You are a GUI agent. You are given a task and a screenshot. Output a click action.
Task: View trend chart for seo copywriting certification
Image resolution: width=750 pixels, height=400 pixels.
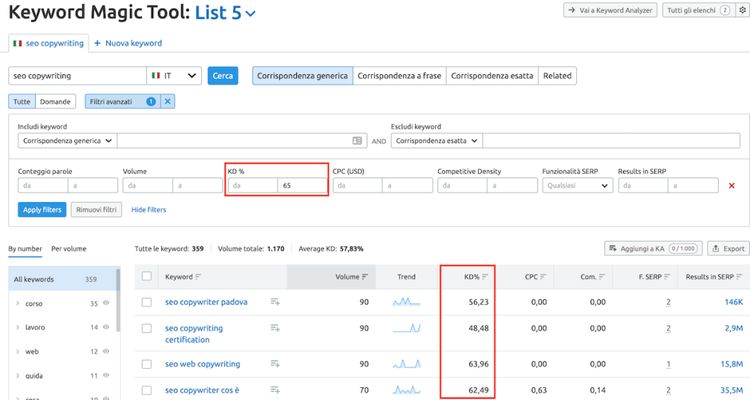pyautogui.click(x=407, y=328)
